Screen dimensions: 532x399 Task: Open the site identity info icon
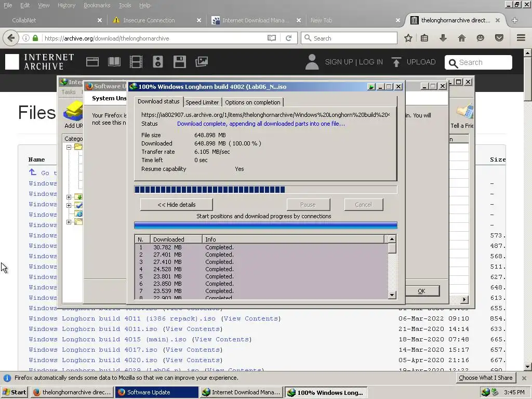pyautogui.click(x=26, y=38)
